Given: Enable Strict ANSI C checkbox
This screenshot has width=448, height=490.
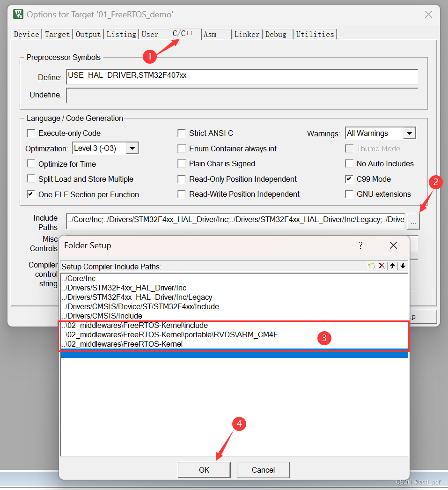Looking at the screenshot, I should (x=182, y=133).
